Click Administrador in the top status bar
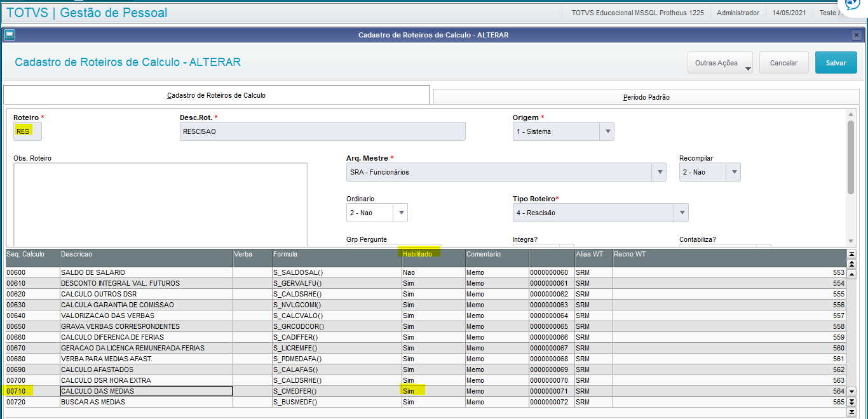The image size is (868, 419). [738, 13]
